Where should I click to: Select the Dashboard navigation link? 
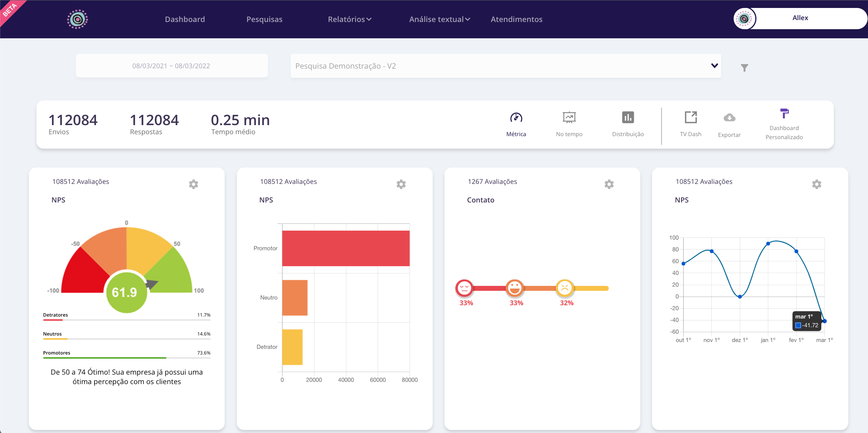(185, 19)
